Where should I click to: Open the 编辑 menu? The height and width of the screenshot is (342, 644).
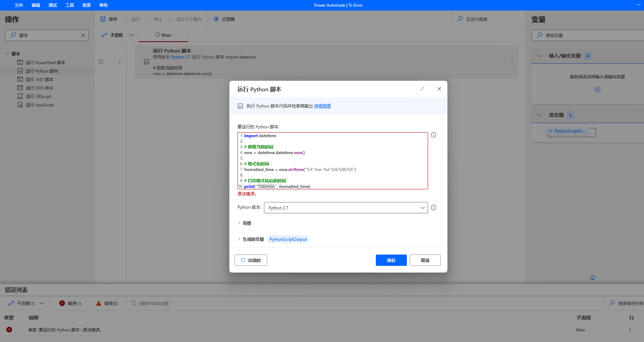click(36, 5)
